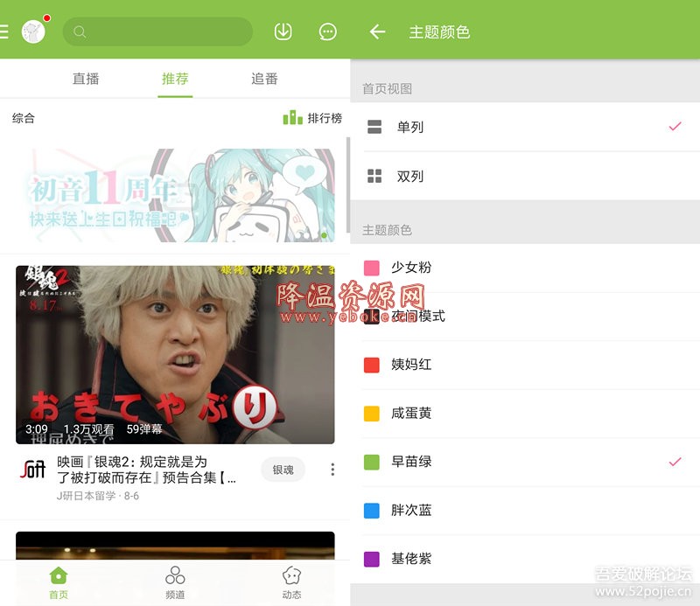The width and height of the screenshot is (700, 606).
Task: Open the J研 uploader avatar
Action: [x=33, y=470]
